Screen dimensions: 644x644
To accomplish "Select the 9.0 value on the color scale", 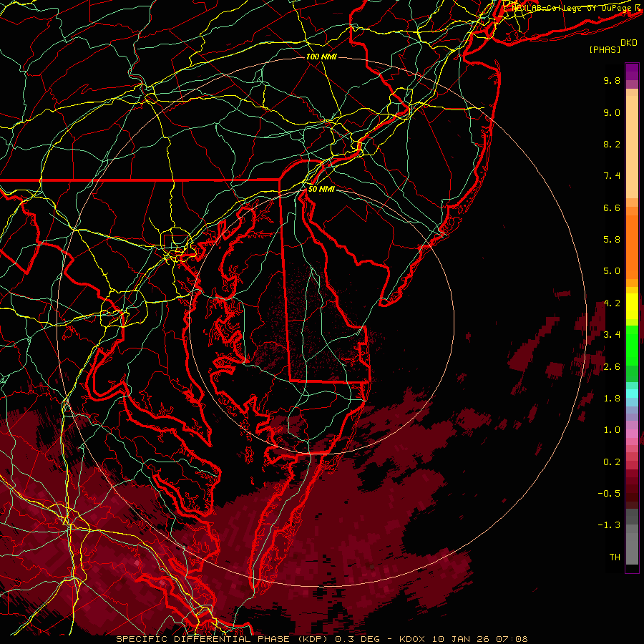I will coord(612,112).
